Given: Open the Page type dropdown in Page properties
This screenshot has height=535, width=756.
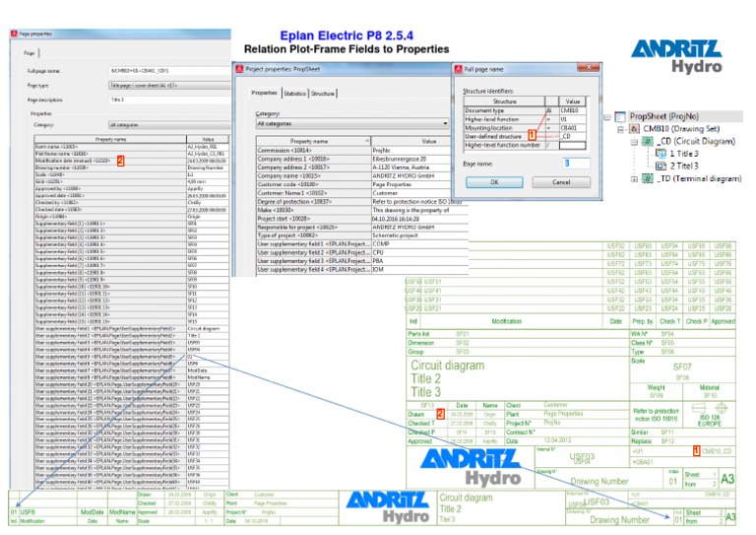Looking at the screenshot, I should (x=169, y=86).
